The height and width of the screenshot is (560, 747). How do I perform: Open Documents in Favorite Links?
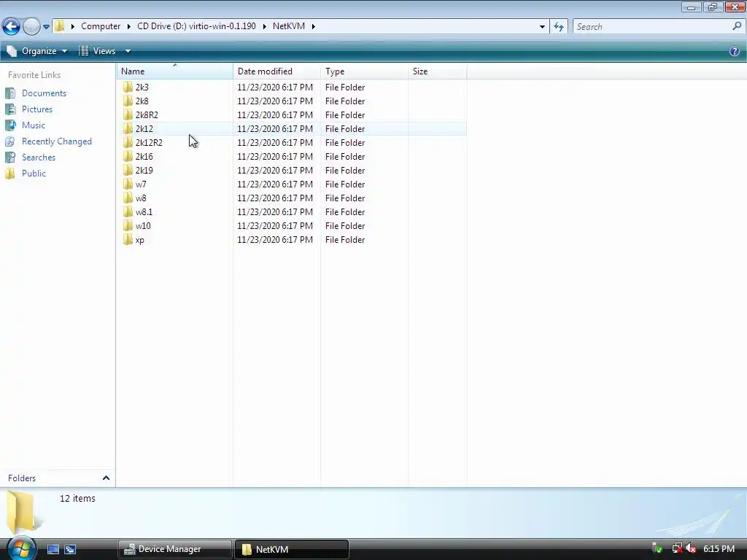point(44,93)
